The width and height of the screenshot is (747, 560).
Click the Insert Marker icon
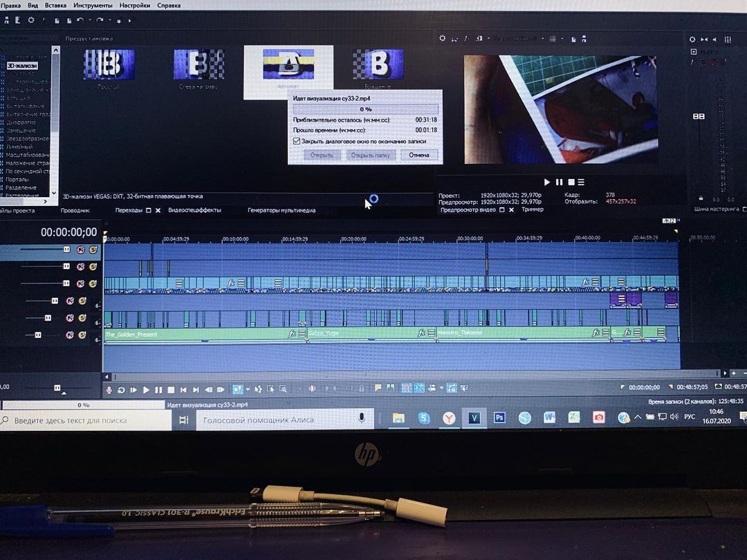click(x=378, y=388)
